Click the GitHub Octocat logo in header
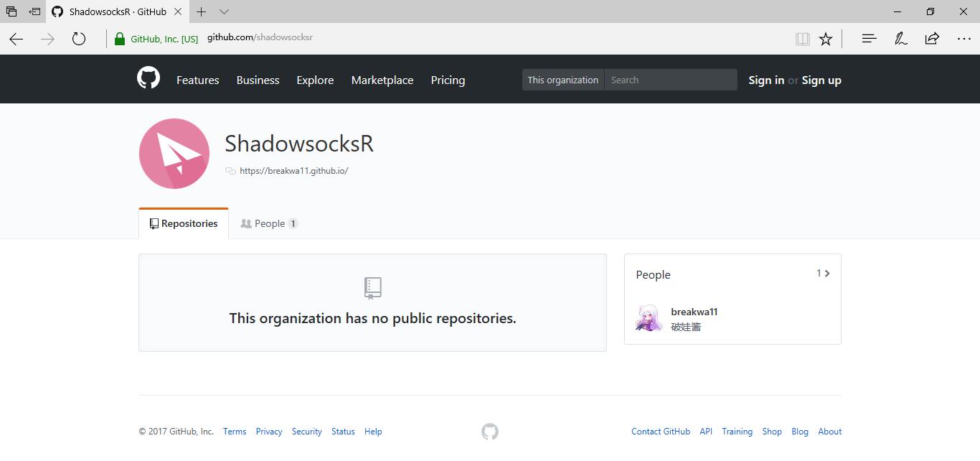 tap(149, 78)
